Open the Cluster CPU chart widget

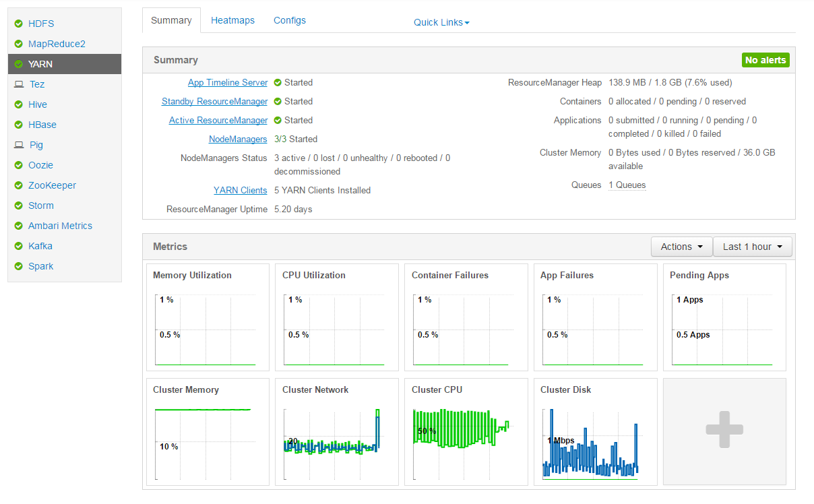[x=466, y=431]
